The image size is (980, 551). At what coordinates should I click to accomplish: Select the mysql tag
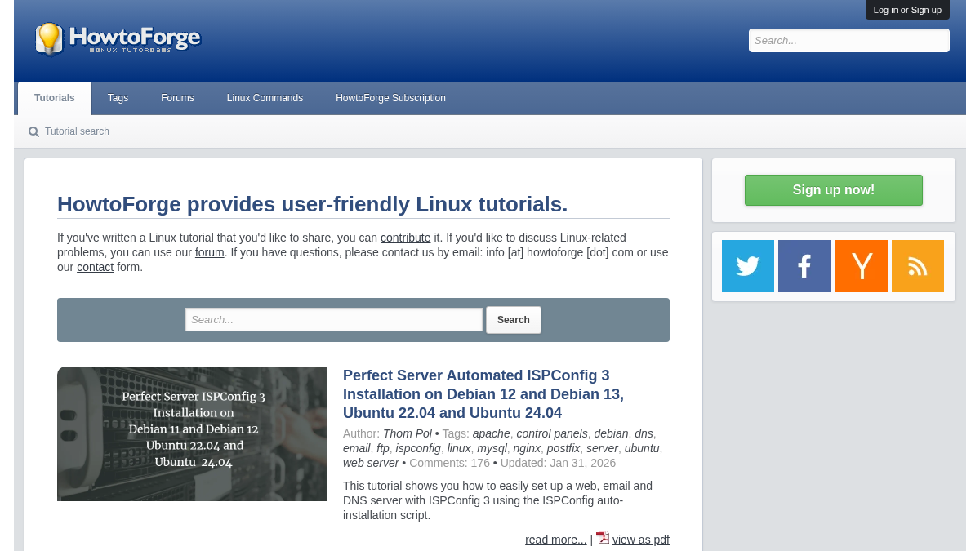492,448
